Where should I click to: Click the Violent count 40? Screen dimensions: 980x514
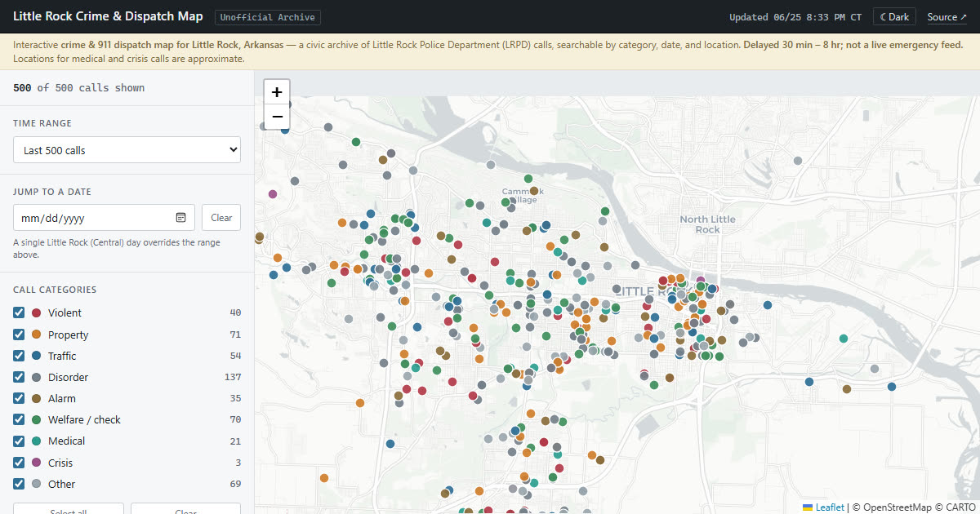coord(235,312)
